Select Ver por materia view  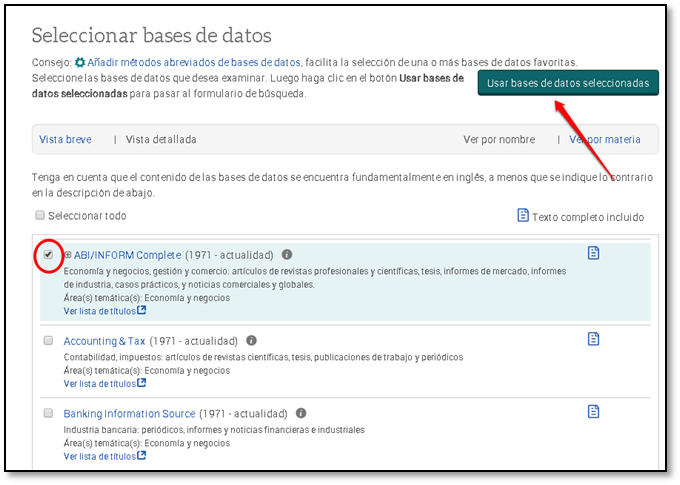605,140
